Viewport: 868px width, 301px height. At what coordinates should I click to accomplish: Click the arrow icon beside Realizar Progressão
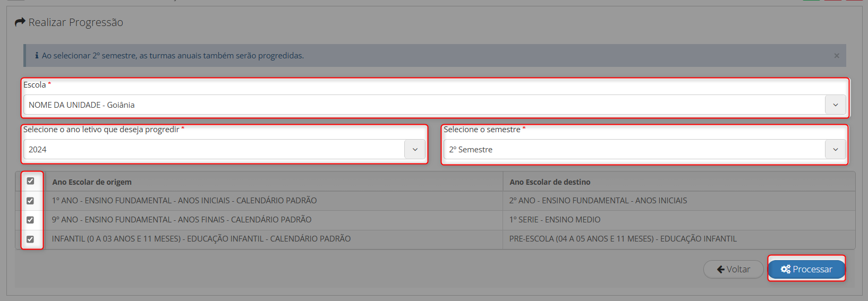pos(20,22)
